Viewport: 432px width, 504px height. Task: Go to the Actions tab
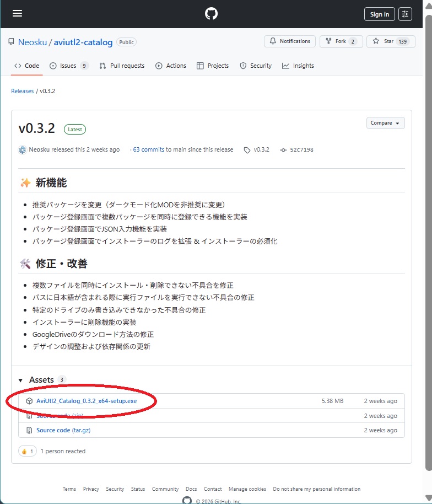(x=171, y=66)
